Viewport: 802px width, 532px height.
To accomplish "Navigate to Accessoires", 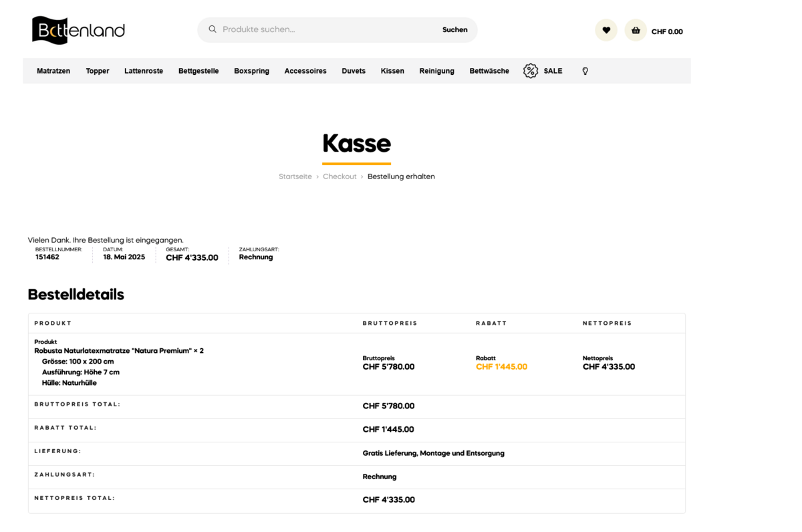I will coord(305,71).
